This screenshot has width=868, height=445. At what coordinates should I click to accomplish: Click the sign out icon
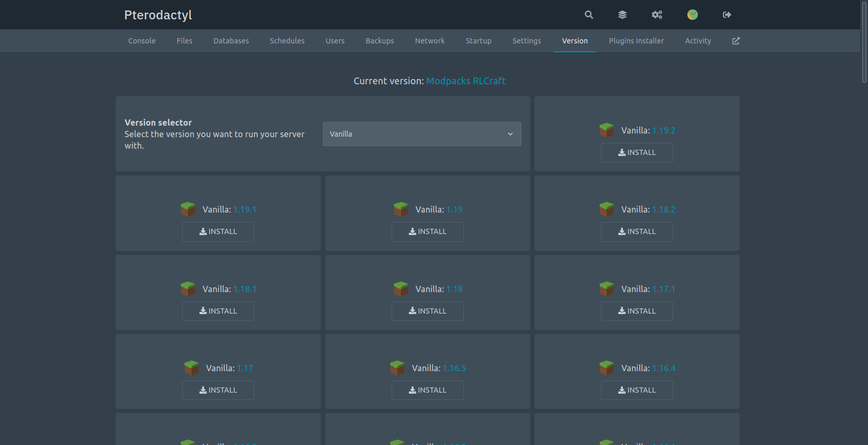[x=727, y=15]
